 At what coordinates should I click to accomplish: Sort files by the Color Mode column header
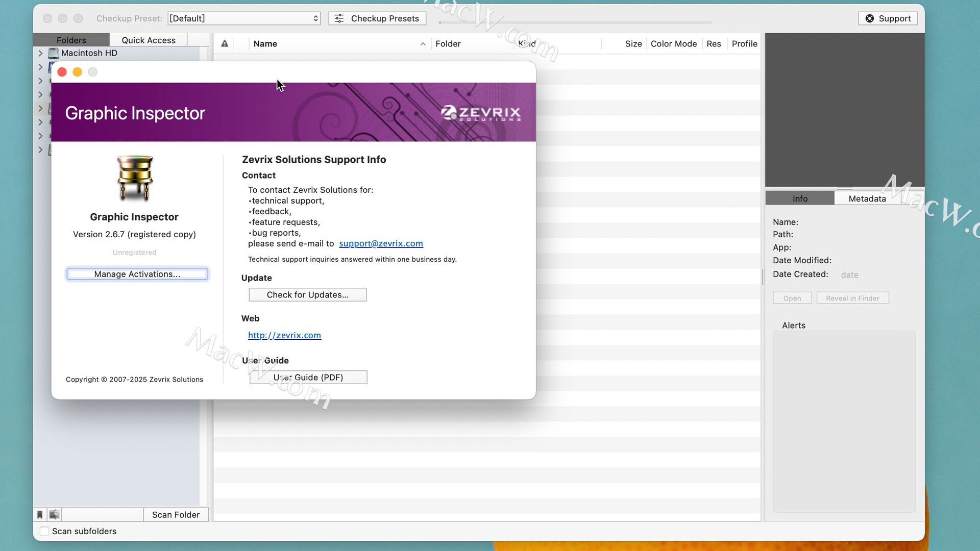pyautogui.click(x=674, y=44)
